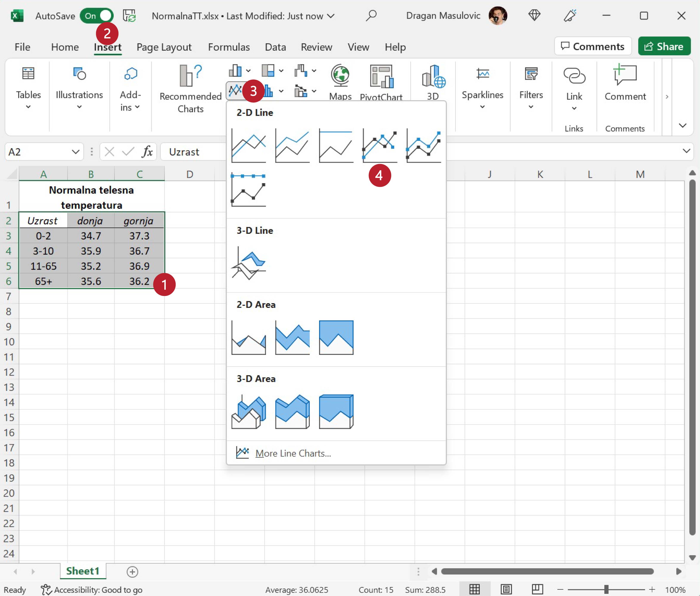Switch to the Sheet1 tab
This screenshot has width=700, height=596.
[83, 571]
